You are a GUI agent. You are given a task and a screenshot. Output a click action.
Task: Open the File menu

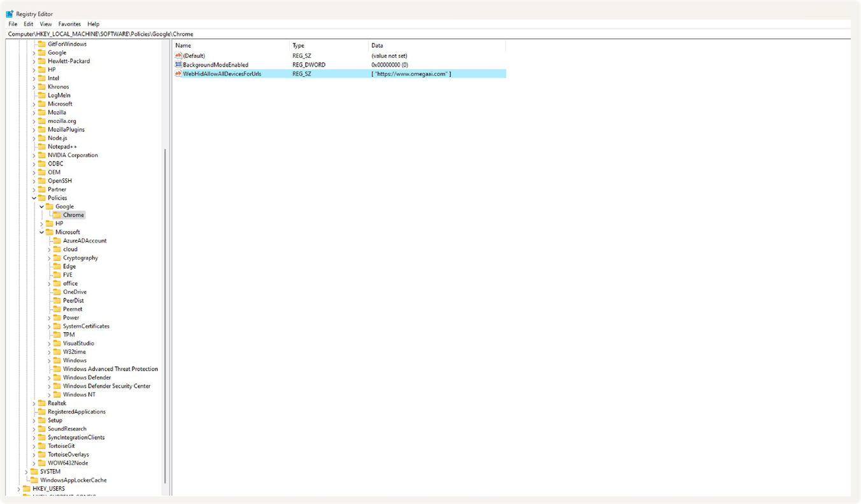(x=13, y=24)
